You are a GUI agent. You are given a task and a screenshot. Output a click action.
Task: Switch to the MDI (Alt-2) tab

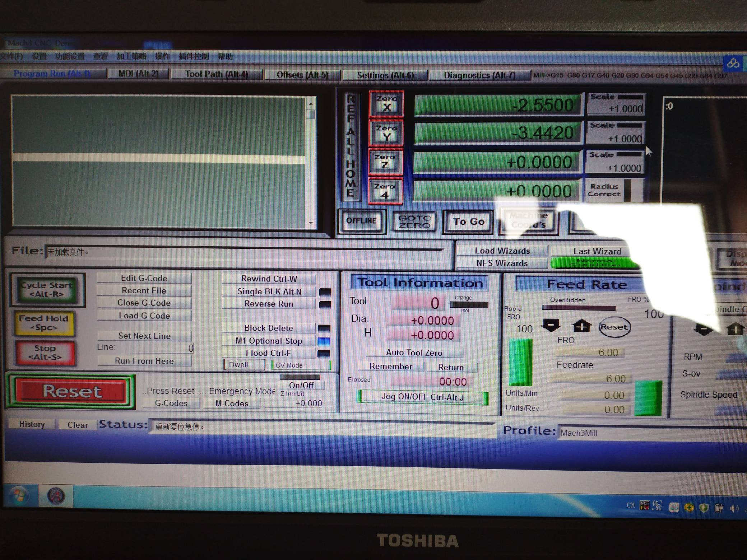(x=138, y=74)
